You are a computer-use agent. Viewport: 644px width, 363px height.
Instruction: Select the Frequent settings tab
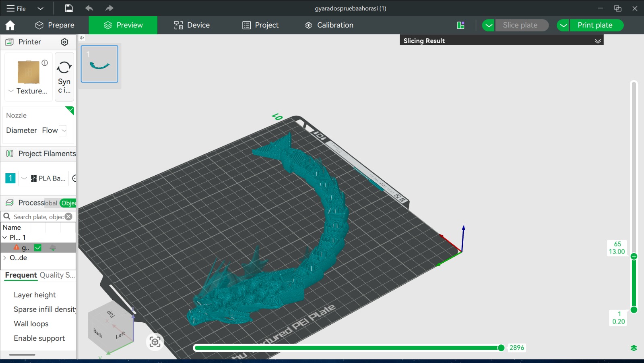tap(21, 275)
